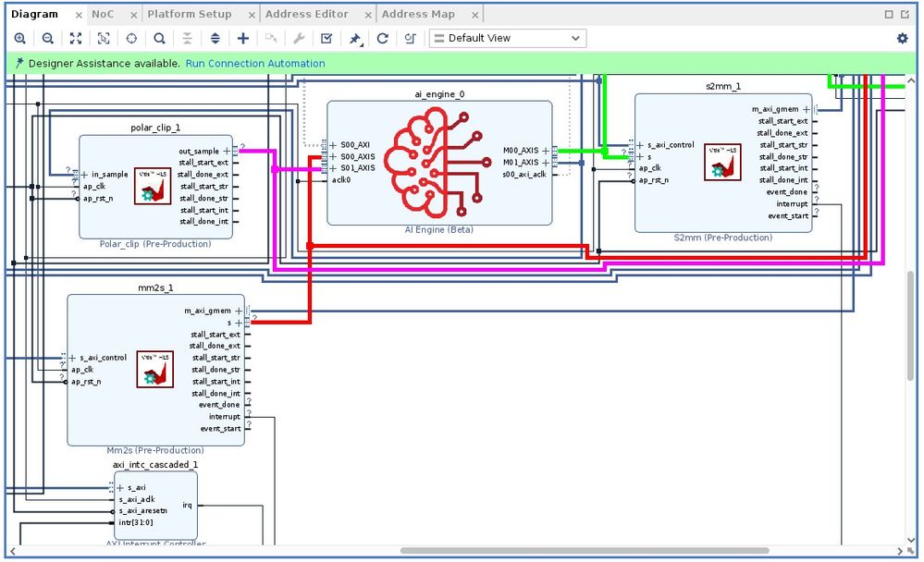
Task: Close the Address Editor tab
Action: pyautogui.click(x=368, y=15)
